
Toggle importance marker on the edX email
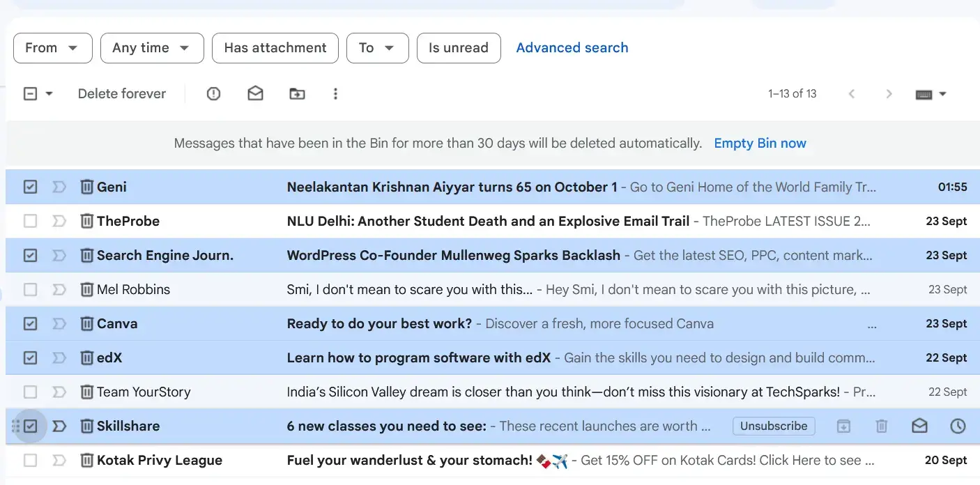(59, 357)
